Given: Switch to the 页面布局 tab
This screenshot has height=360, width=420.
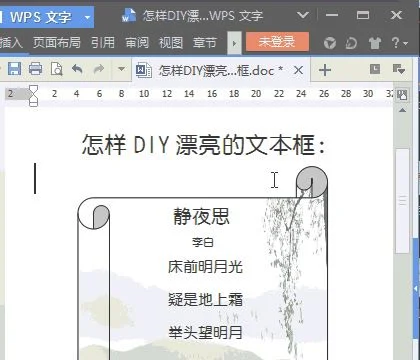Looking at the screenshot, I should [x=57, y=42].
